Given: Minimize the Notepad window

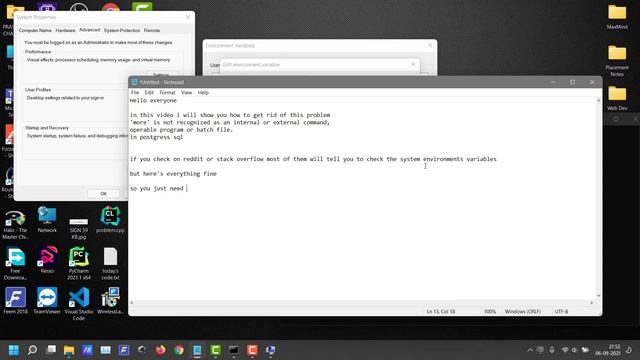Looking at the screenshot, I should coord(553,82).
